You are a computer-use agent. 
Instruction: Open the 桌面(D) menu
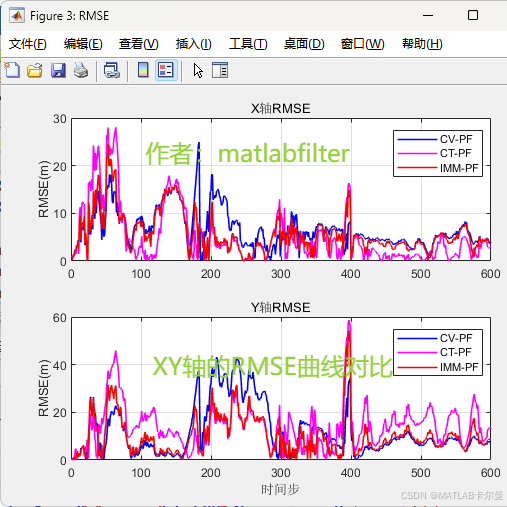point(304,44)
